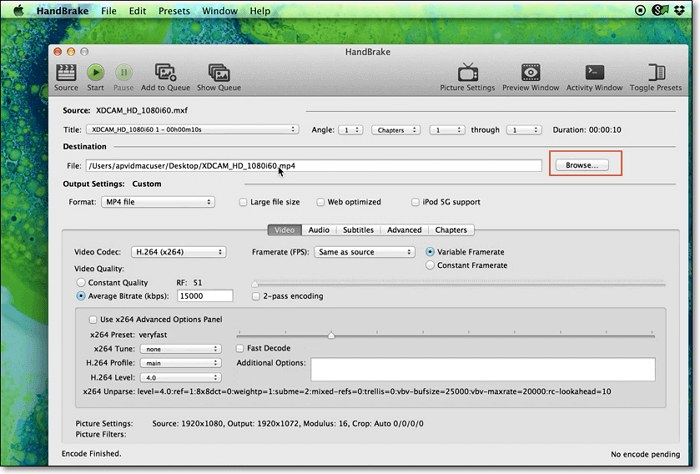Click the Toggle Presets drawer icon
Screen dimensions: 700x474
pos(657,73)
